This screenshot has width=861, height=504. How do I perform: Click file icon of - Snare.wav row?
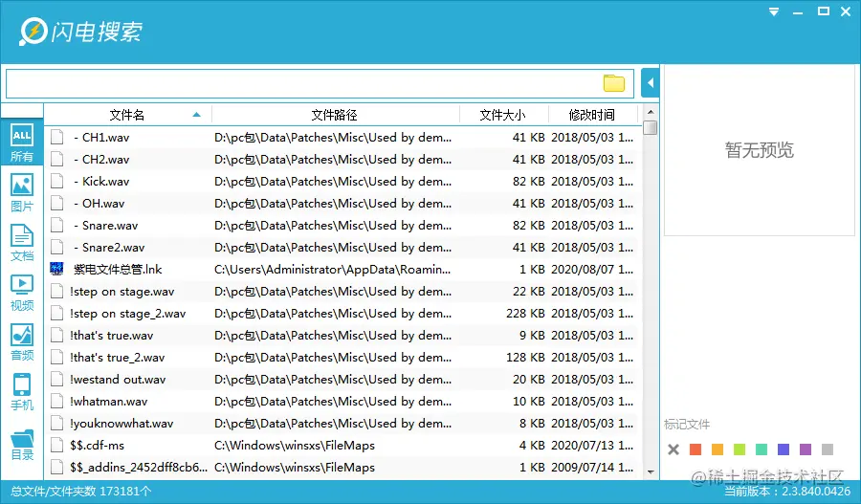tap(57, 225)
